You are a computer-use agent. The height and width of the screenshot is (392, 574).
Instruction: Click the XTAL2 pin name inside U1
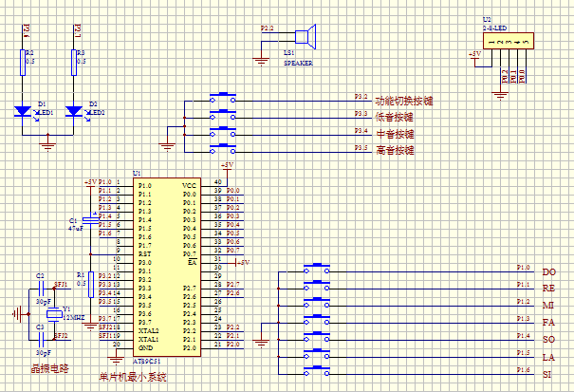coord(149,331)
